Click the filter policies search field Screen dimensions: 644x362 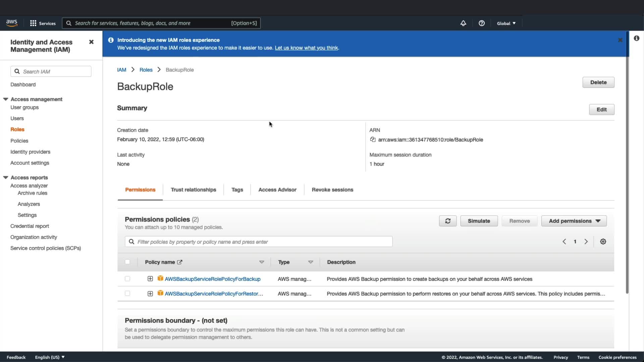pyautogui.click(x=262, y=242)
